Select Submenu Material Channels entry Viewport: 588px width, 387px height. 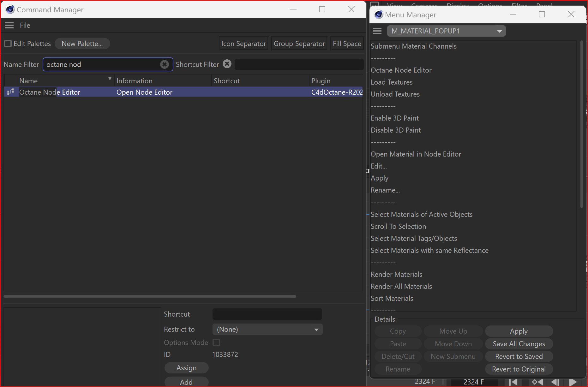tap(414, 46)
